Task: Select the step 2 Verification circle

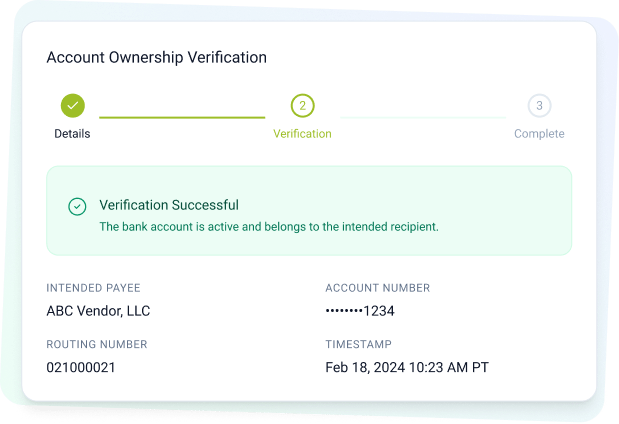Action: [x=302, y=105]
